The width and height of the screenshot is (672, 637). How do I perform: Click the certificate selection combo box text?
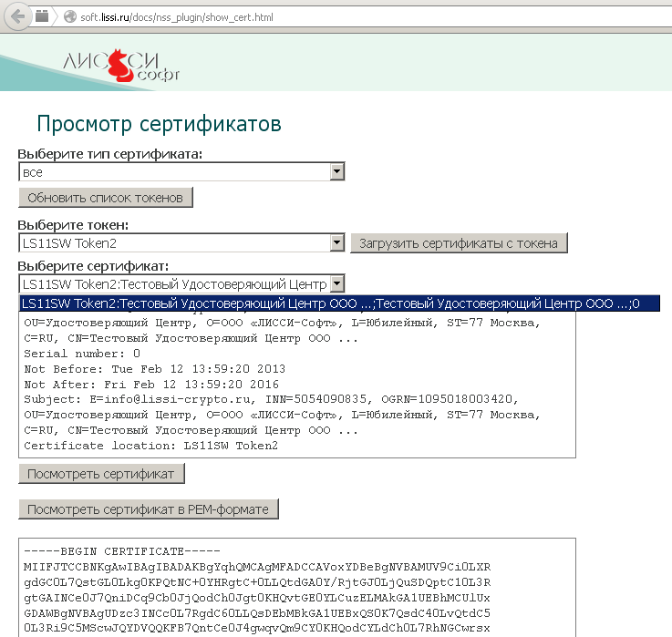pyautogui.click(x=173, y=283)
